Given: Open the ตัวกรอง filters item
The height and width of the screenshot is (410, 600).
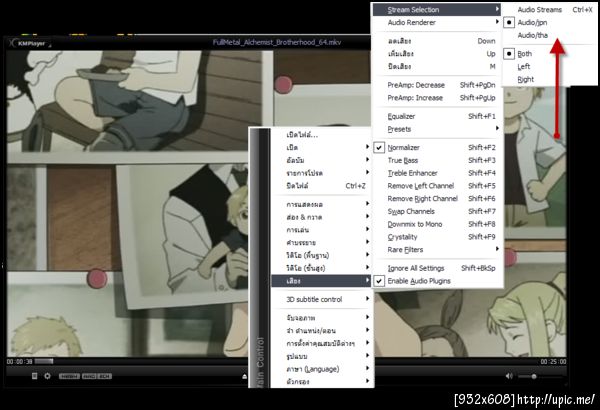Looking at the screenshot, I should pyautogui.click(x=321, y=382).
